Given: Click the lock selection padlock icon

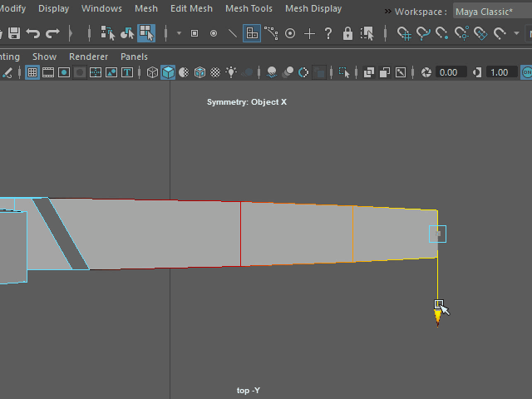Looking at the screenshot, I should (347, 33).
